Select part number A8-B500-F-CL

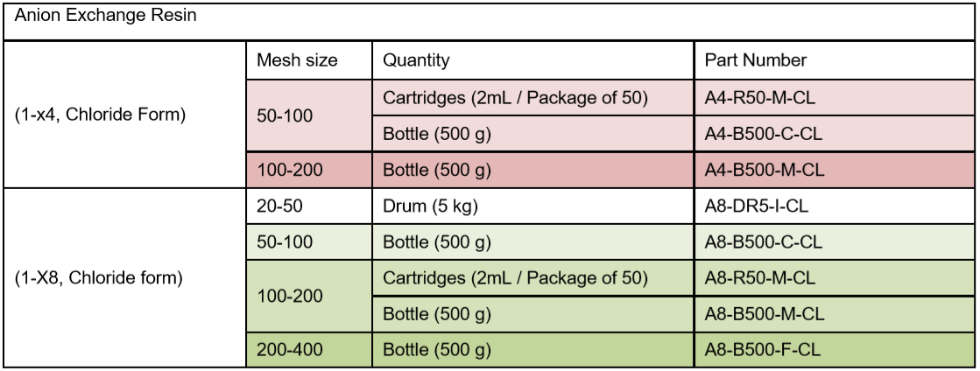coord(762,350)
